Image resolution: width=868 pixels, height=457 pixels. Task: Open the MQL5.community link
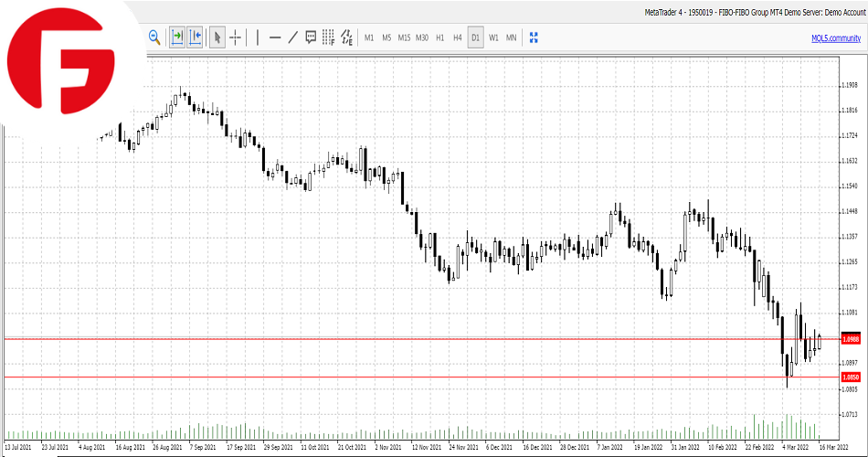tap(835, 37)
